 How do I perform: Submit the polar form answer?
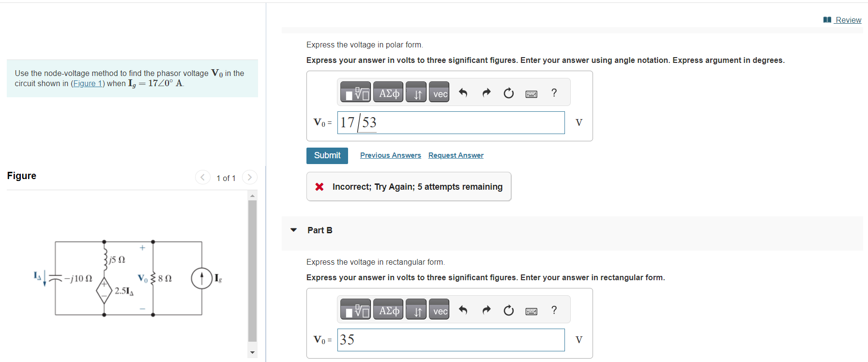[x=327, y=155]
